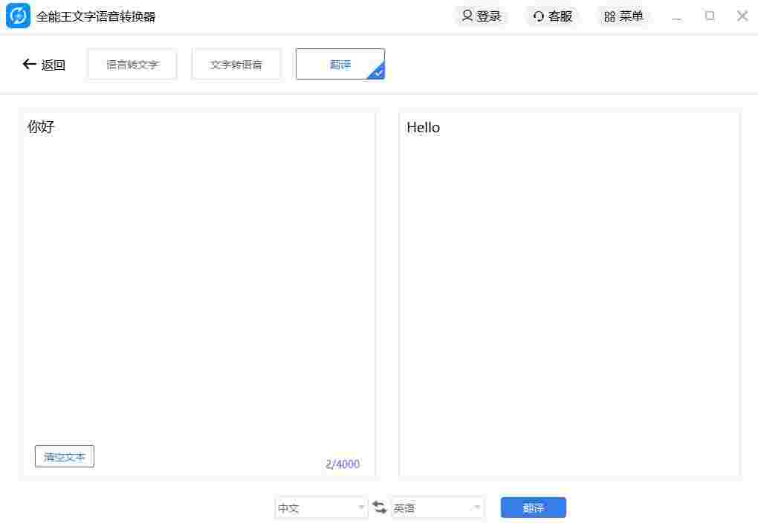Viewport: 758px width, 532px height.
Task: Click the blue checkmark on 翻译 tab
Action: coord(378,74)
